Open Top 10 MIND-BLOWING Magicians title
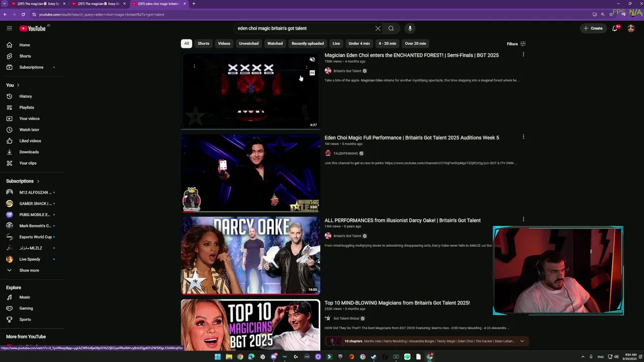644x362 pixels. pos(397,303)
